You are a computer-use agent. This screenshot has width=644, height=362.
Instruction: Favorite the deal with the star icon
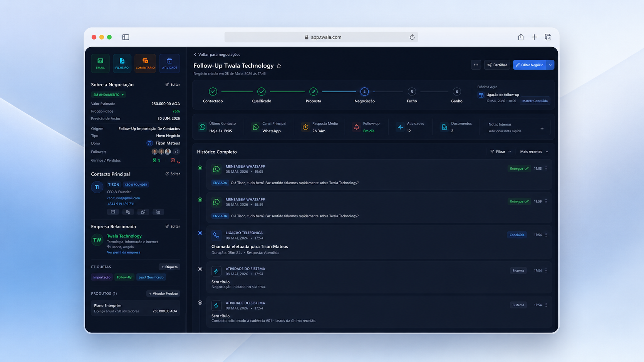pos(279,66)
